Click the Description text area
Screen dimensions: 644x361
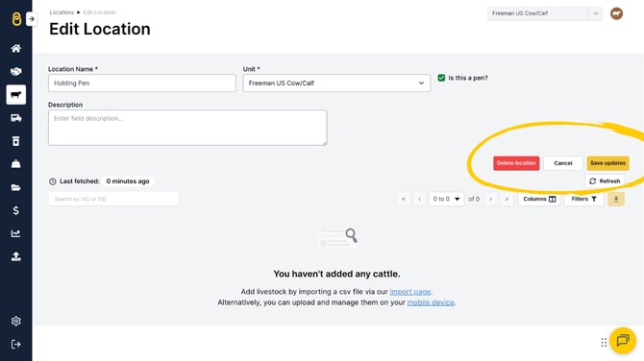coord(187,127)
